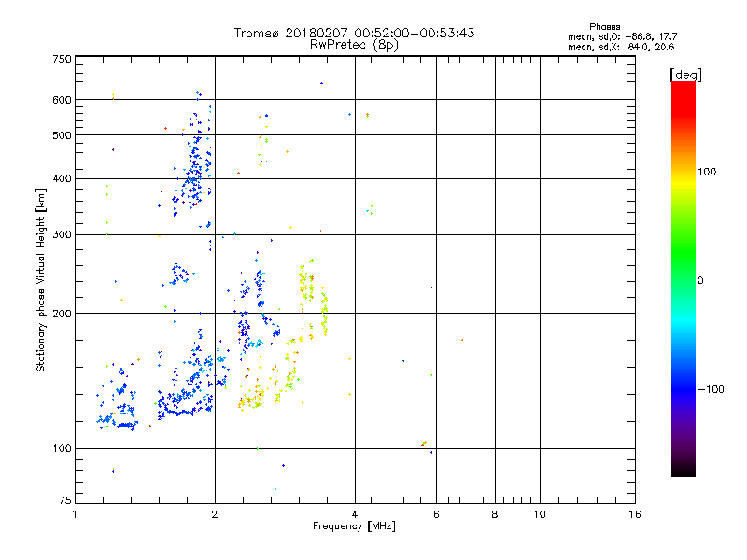Click the '1' x-axis tick label
Viewport: 747px width, 560px height.
[x=75, y=514]
